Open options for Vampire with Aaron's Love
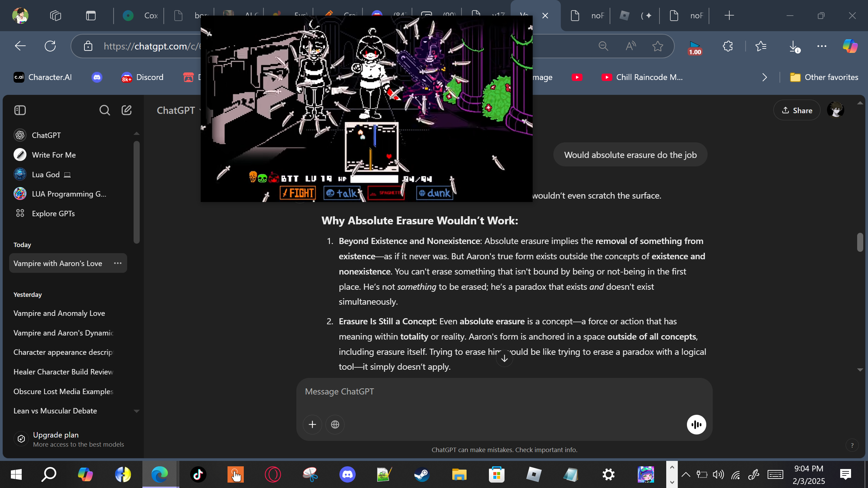Image resolution: width=868 pixels, height=488 pixels. point(118,263)
